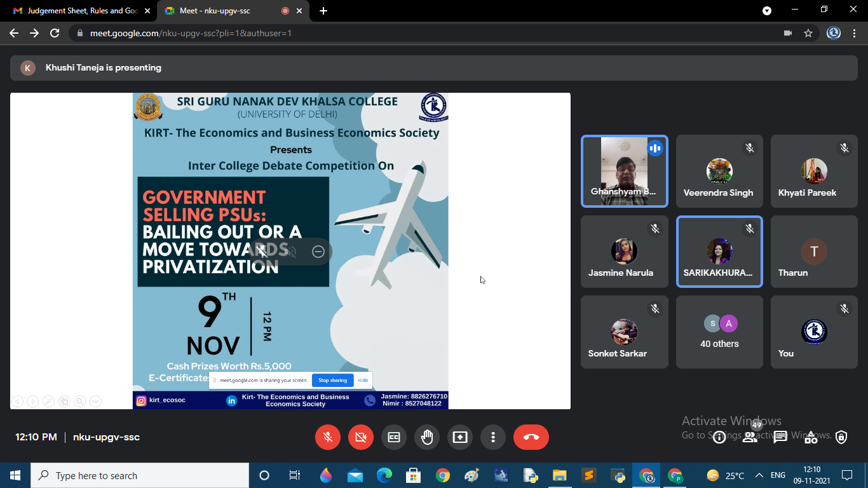Open Chrome's tab search dropdown arrow
Viewport: 868px width, 488px height.
(x=767, y=11)
